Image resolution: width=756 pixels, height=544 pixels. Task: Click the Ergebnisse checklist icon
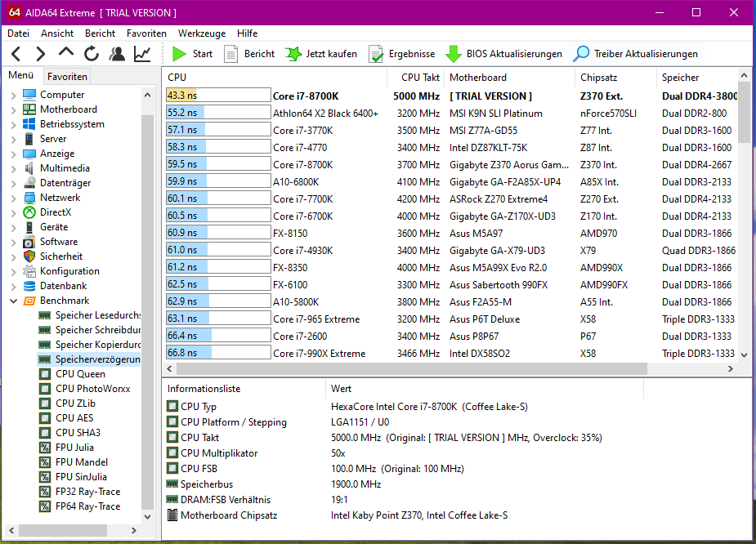(376, 53)
